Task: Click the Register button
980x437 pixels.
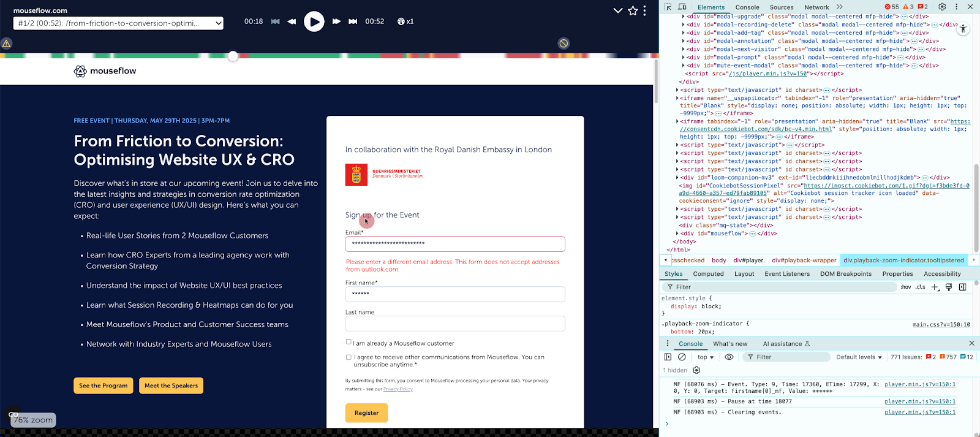Action: [366, 413]
